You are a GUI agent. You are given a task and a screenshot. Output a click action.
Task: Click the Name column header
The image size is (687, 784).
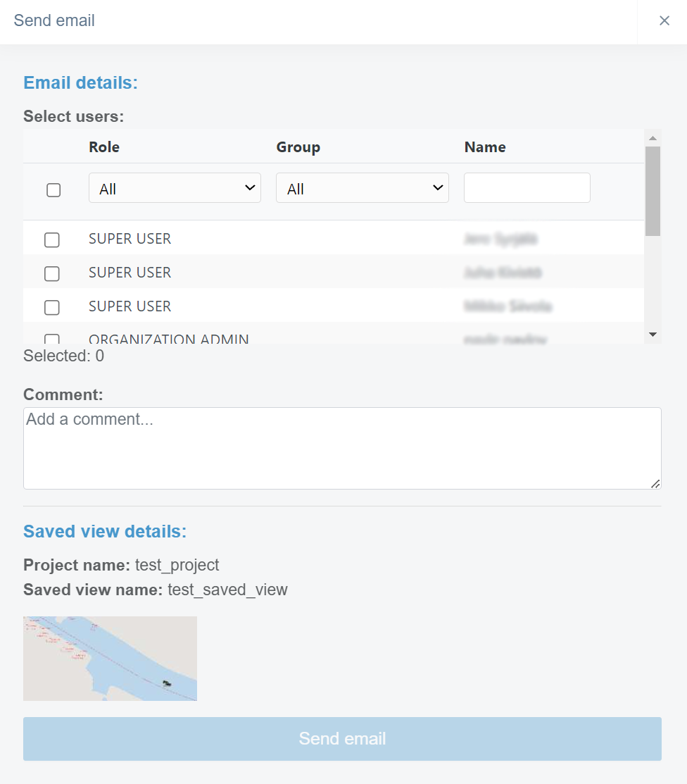(485, 147)
